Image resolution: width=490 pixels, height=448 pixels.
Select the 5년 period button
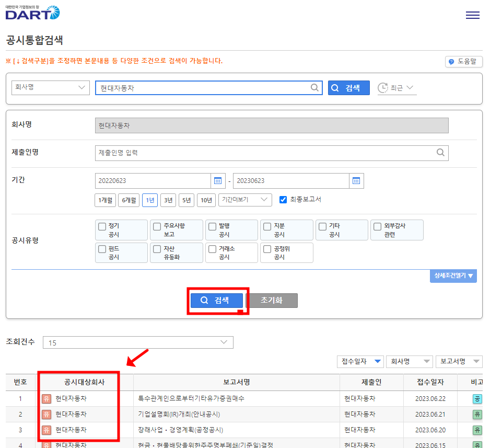tap(186, 200)
